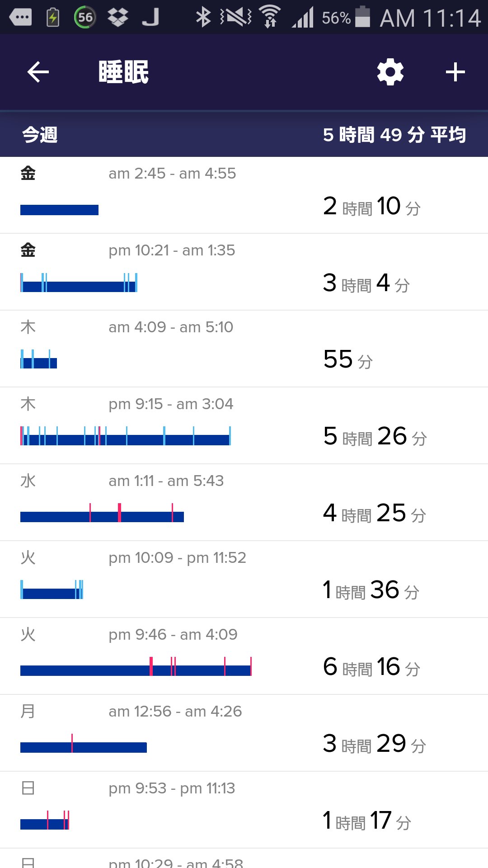
Task: Tap the battery icon showing 56%
Action: pyautogui.click(x=362, y=17)
